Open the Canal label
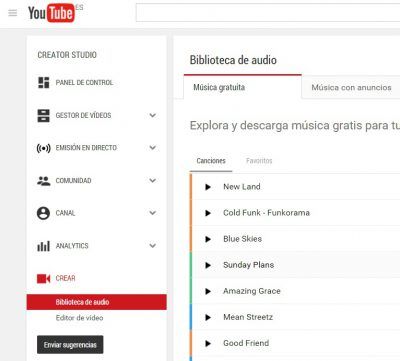This screenshot has height=361, width=400. click(x=65, y=213)
